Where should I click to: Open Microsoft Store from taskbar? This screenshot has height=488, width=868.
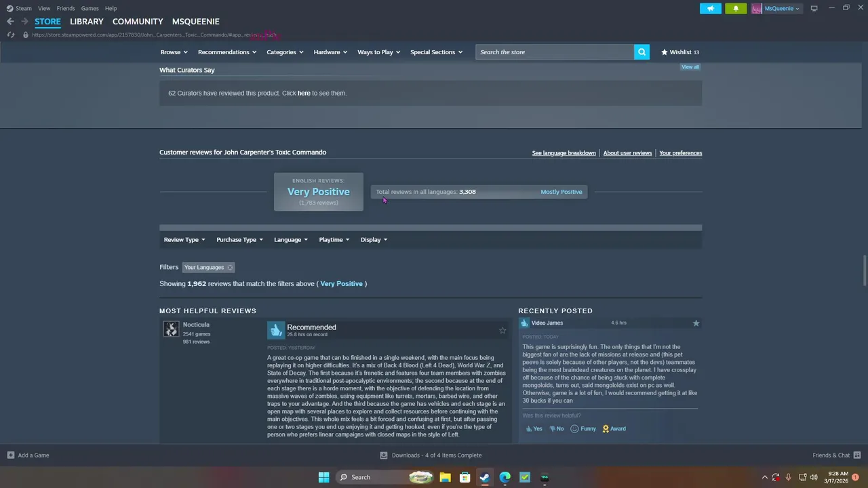coord(465,477)
